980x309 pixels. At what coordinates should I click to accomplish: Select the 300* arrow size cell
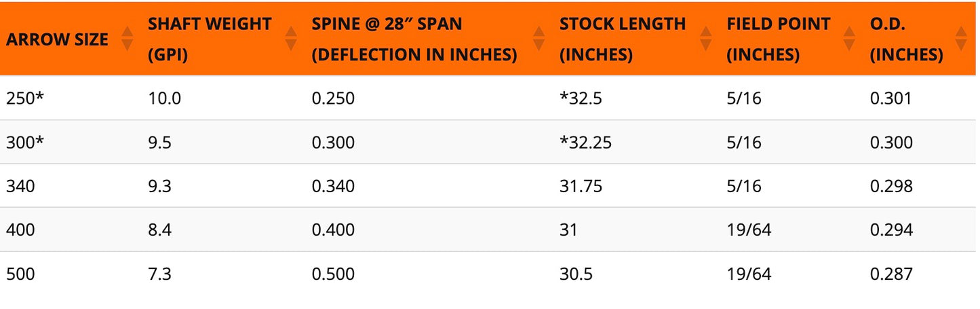pos(25,143)
